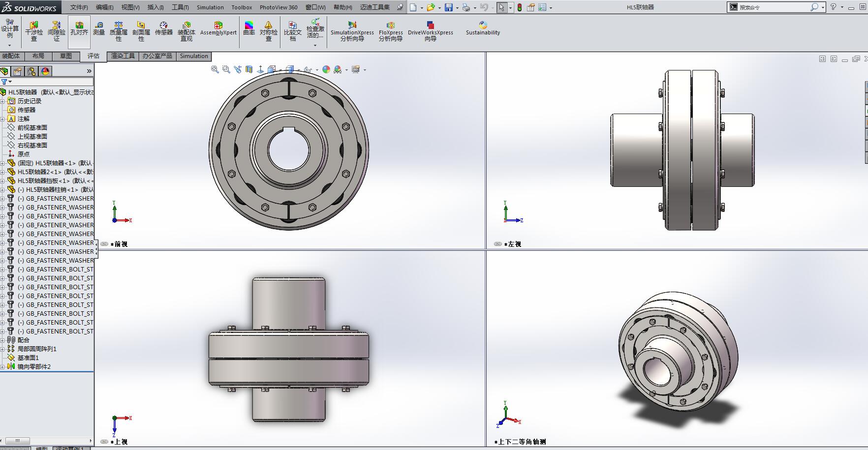Expand the 配合 mates folder

(x=2, y=340)
